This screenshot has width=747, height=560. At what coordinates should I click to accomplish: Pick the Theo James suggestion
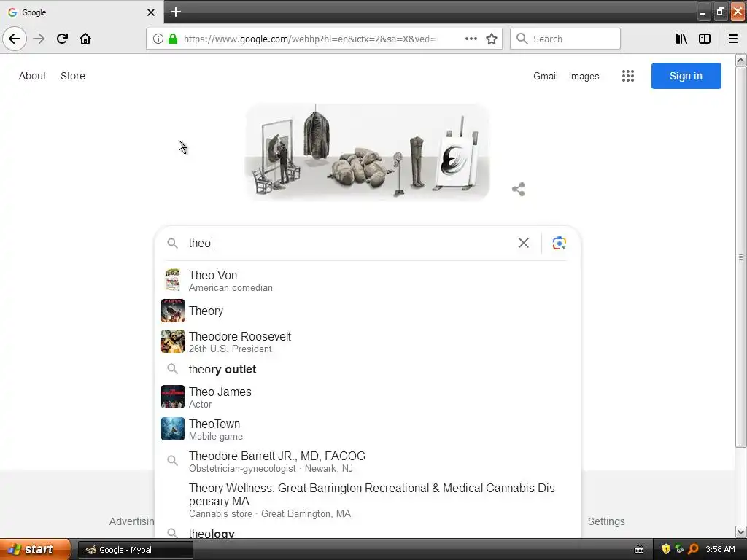pyautogui.click(x=368, y=397)
